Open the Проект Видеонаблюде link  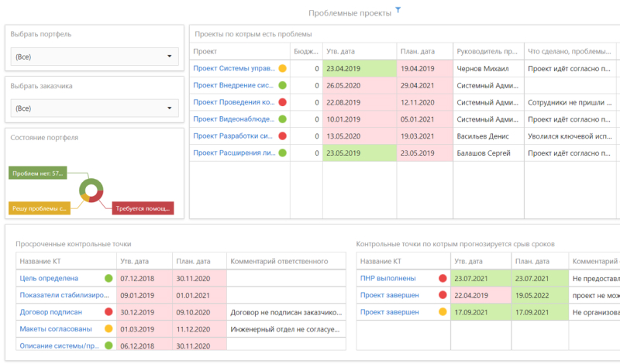(x=233, y=119)
